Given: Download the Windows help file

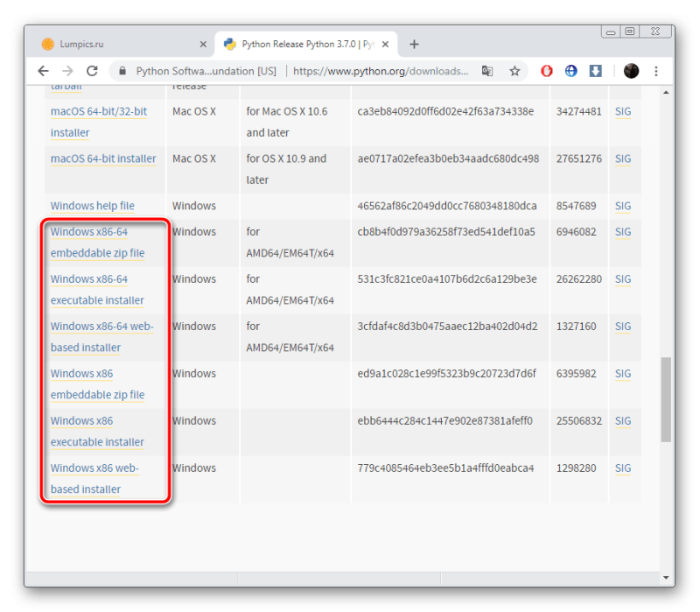Looking at the screenshot, I should (93, 206).
